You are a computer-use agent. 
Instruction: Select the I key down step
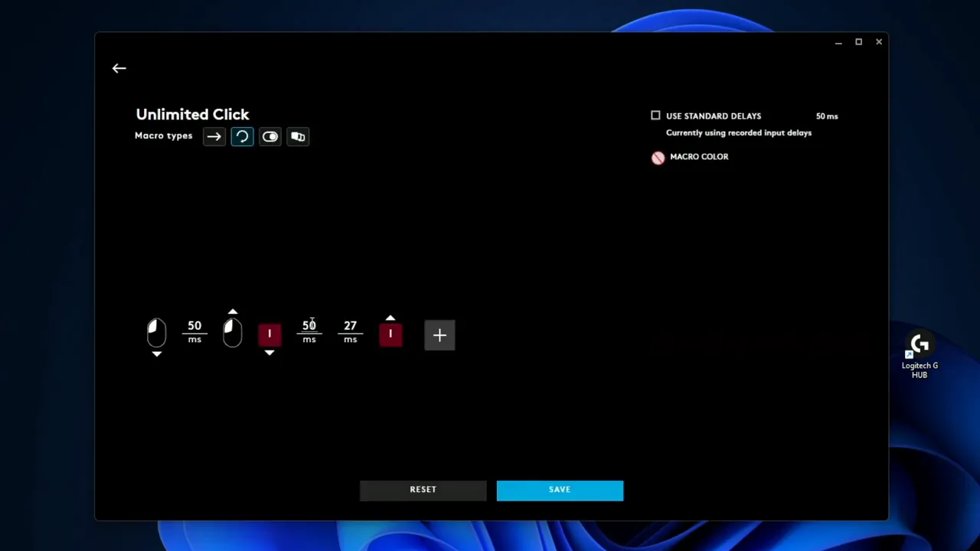tap(269, 334)
